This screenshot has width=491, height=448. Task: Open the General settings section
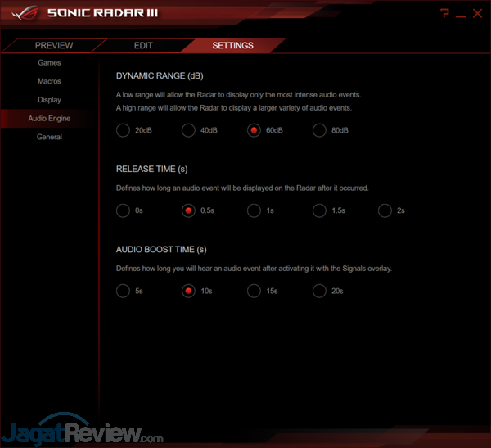[49, 137]
